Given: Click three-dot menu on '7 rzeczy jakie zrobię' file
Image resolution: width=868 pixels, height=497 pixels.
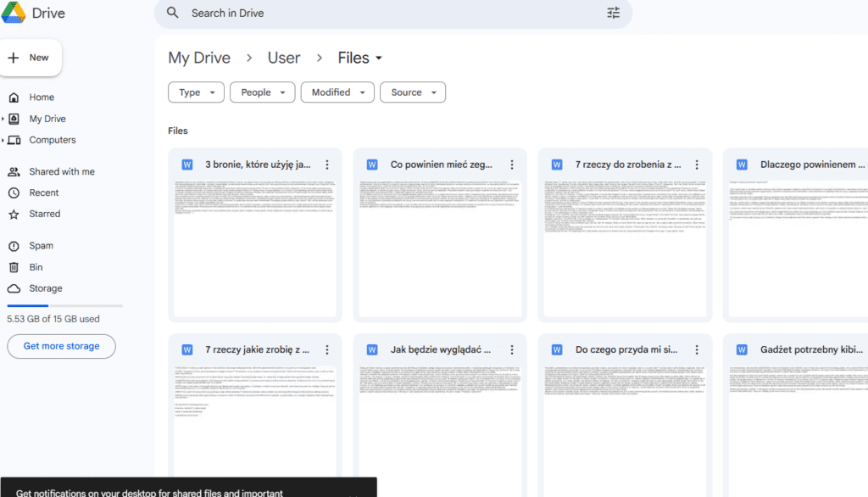Looking at the screenshot, I should [x=327, y=349].
